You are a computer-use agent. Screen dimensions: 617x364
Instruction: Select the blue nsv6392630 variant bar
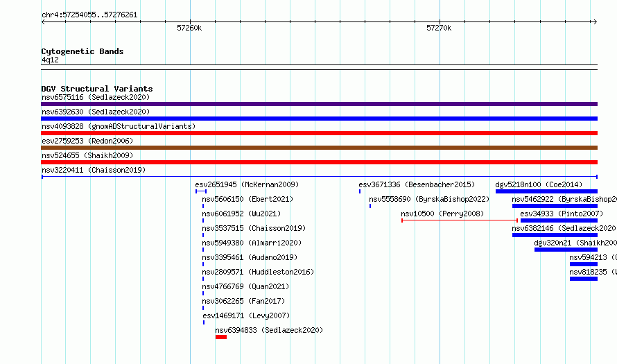(x=319, y=119)
